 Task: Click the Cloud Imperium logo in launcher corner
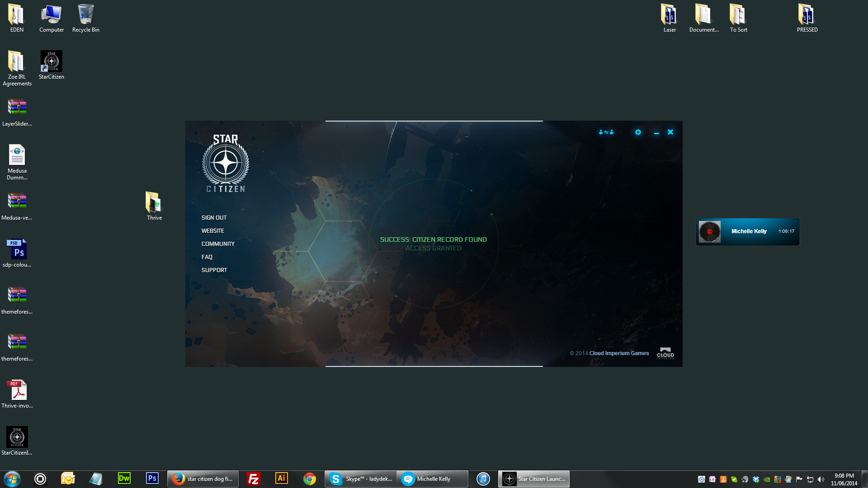(665, 353)
